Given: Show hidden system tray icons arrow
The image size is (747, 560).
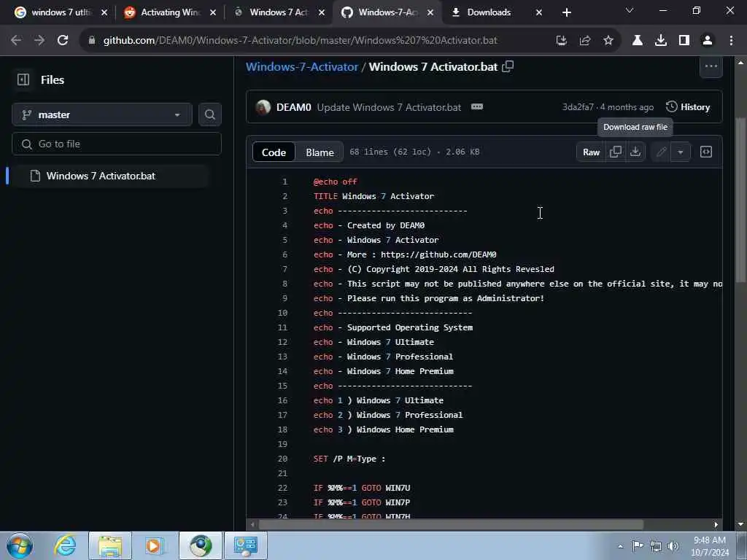Looking at the screenshot, I should coord(620,546).
